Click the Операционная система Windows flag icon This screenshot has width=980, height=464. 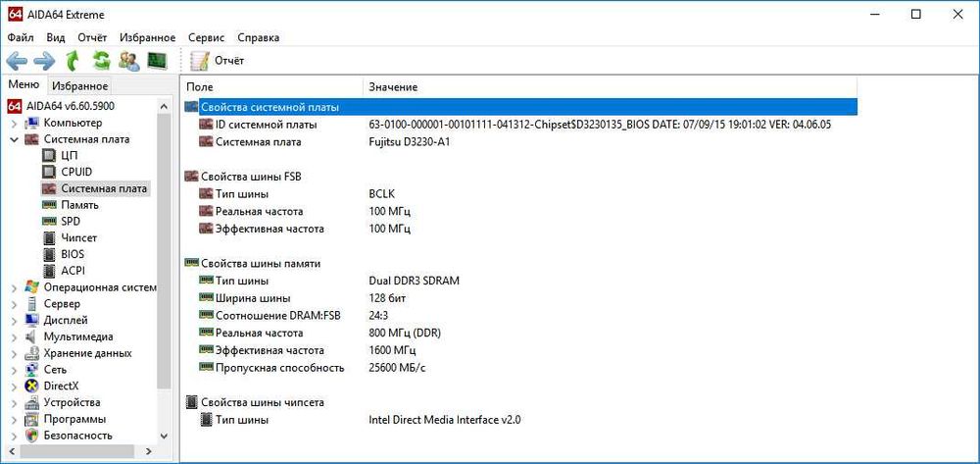tap(32, 287)
